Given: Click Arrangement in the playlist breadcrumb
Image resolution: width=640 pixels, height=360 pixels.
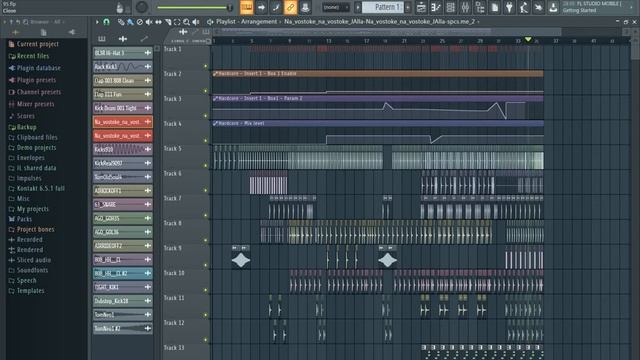Looking at the screenshot, I should coord(259,22).
